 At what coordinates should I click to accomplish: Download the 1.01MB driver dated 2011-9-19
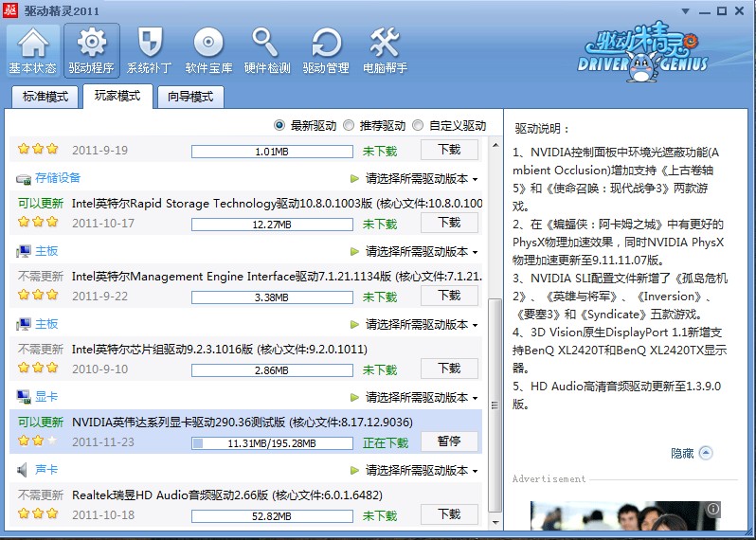[x=449, y=150]
